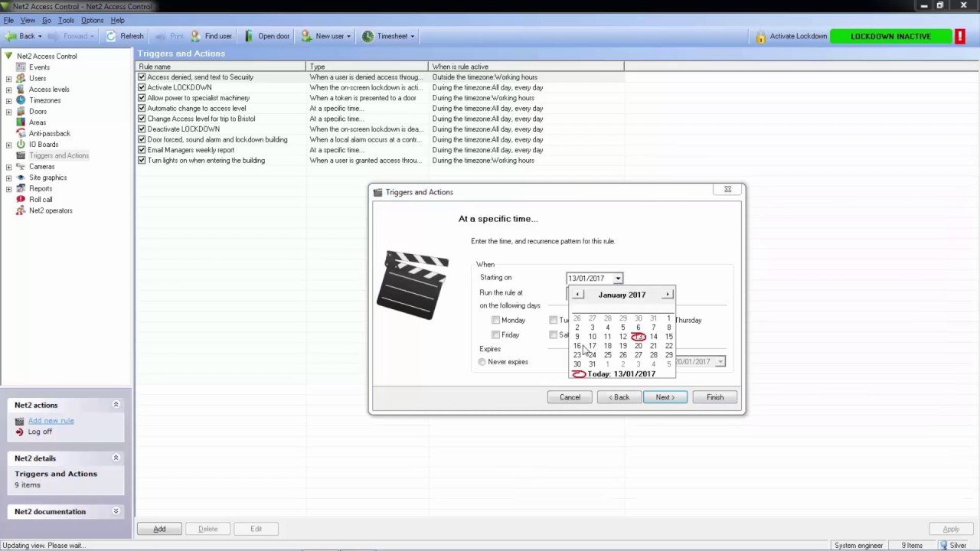Click the LOCKDOWN INACTIVE green indicator
980x551 pixels.
point(890,36)
